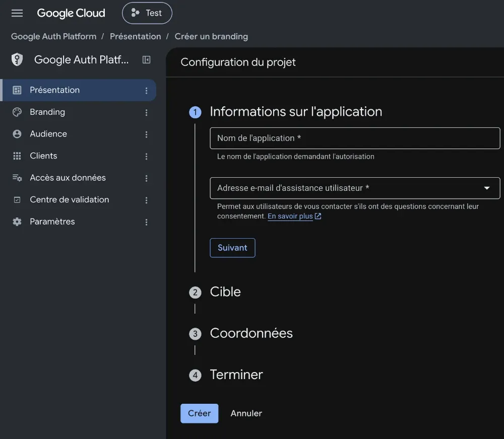Screen dimensions: 504x439
Task: Select the Accès aux données menu item
Action: [x=79, y=178]
